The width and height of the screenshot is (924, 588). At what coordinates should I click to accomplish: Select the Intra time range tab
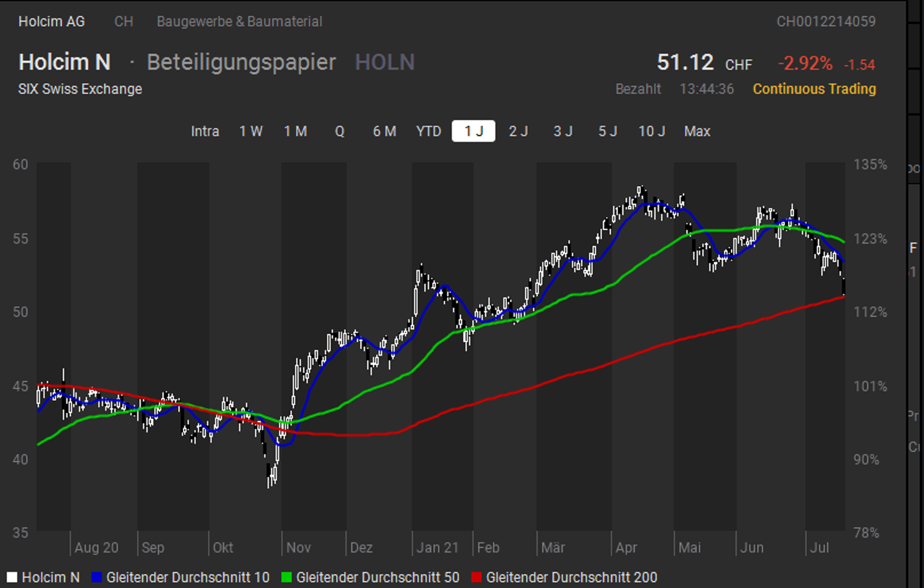tap(205, 131)
